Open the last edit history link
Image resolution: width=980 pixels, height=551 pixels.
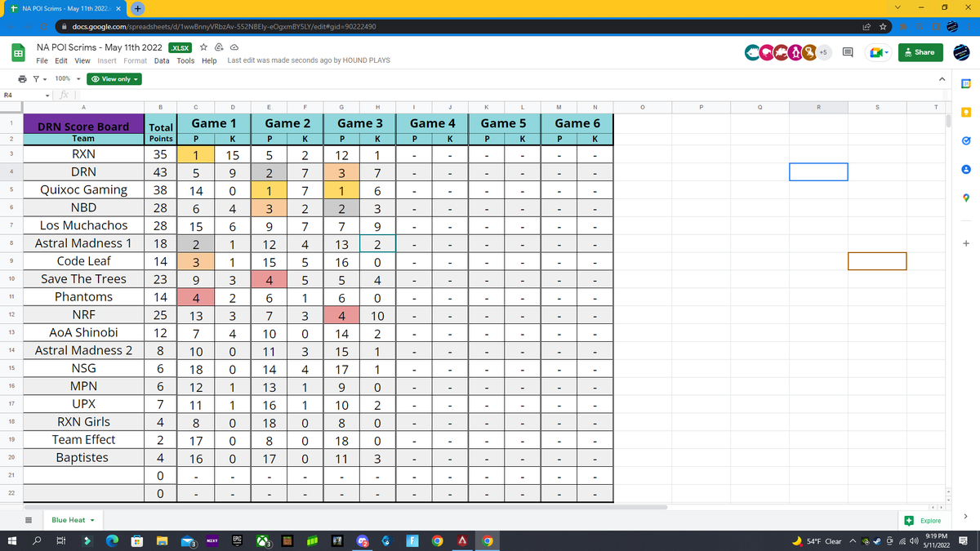(x=309, y=60)
